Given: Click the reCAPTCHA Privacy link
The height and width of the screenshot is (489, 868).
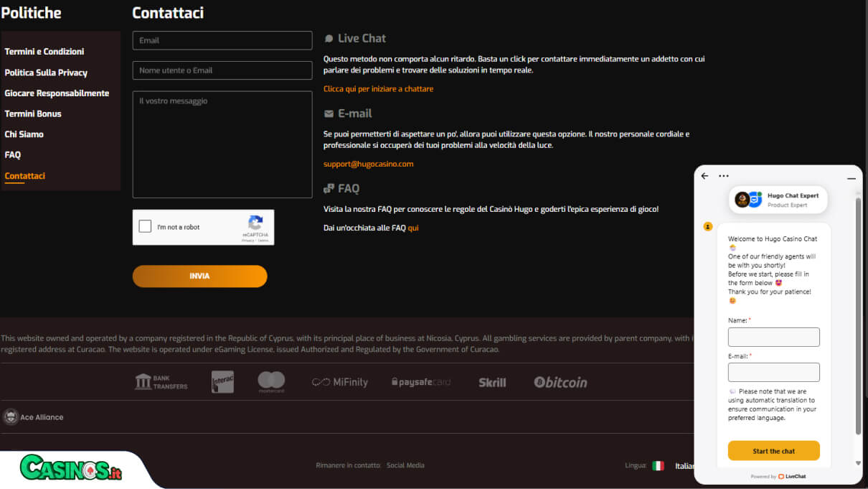Looking at the screenshot, I should coord(247,241).
